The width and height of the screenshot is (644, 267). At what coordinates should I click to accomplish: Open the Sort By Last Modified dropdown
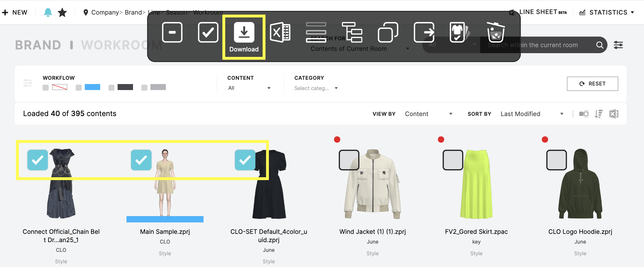[531, 113]
